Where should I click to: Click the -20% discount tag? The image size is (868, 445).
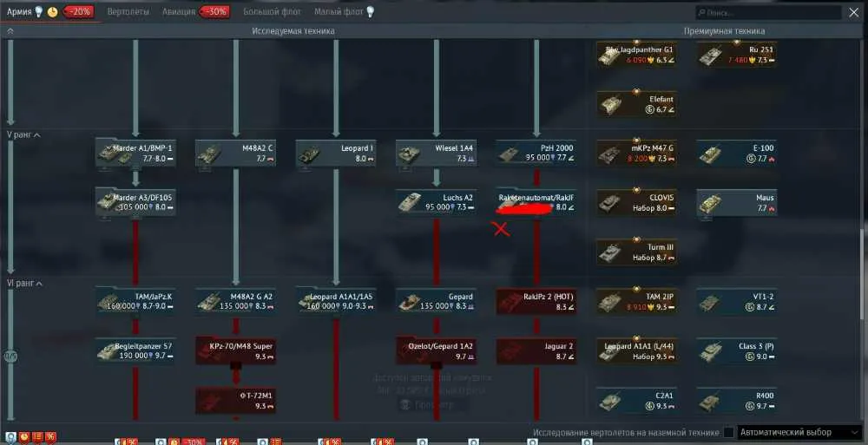tap(78, 11)
